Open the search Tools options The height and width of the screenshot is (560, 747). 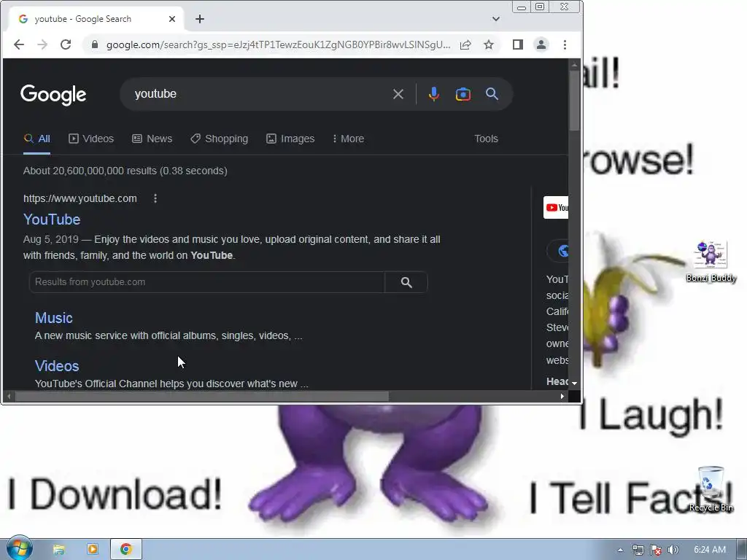(486, 139)
